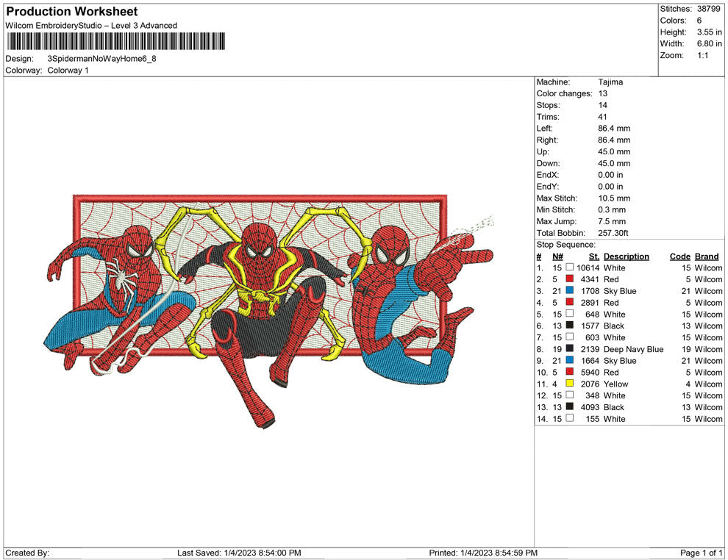The width and height of the screenshot is (728, 560).
Task: Click the Machine value 'Tajima'
Action: [x=610, y=82]
